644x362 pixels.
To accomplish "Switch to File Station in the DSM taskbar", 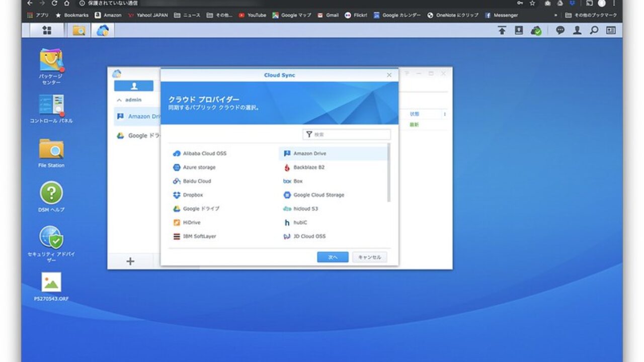I will click(x=79, y=31).
